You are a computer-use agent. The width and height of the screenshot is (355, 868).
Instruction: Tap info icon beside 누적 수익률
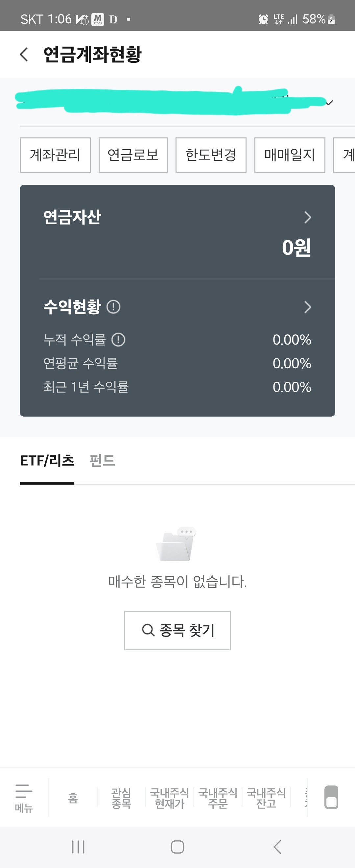[118, 340]
